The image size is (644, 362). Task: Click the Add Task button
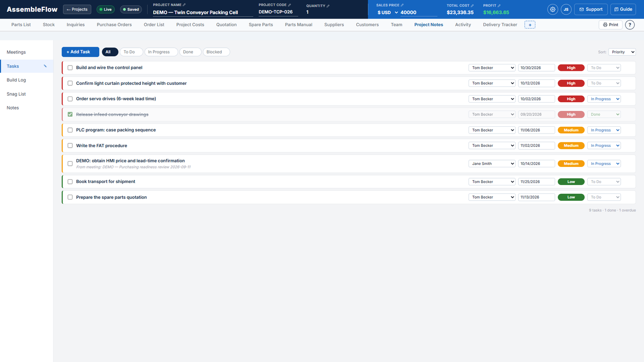pos(80,52)
